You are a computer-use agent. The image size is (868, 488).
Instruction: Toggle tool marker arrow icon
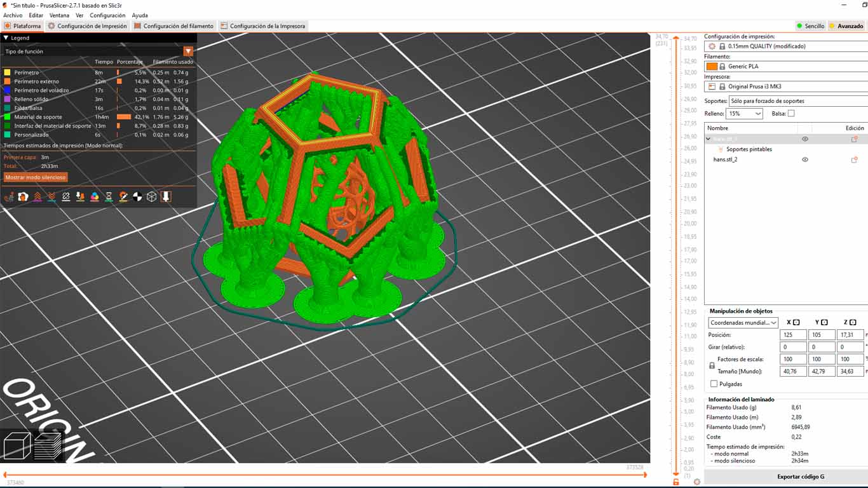click(166, 197)
